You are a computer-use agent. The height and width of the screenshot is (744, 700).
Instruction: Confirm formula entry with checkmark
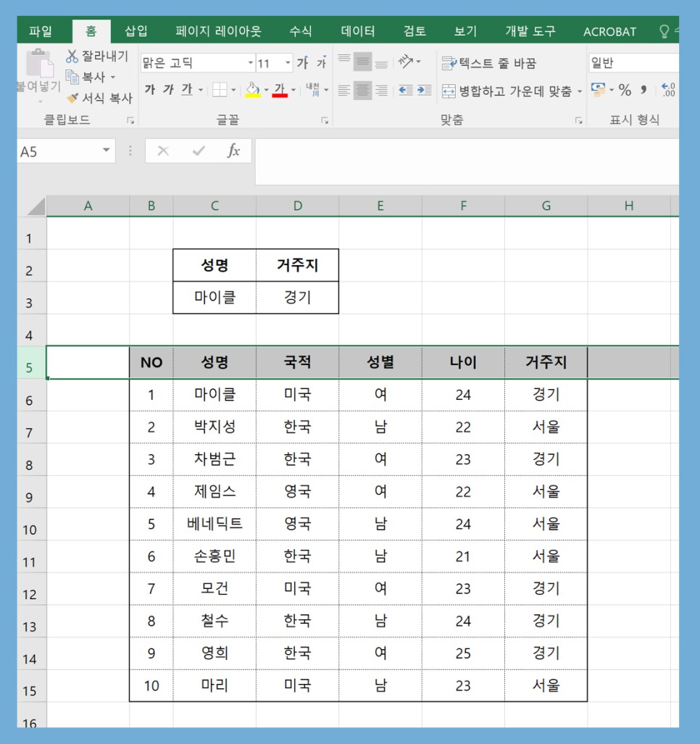(199, 151)
